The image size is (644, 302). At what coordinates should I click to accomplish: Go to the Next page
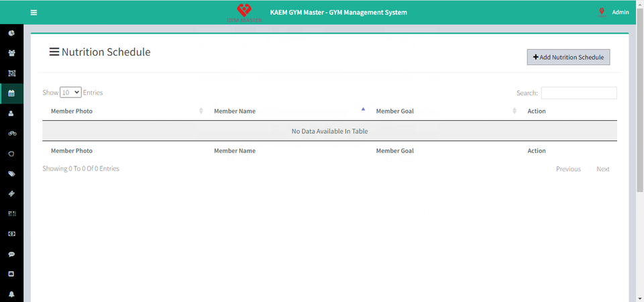603,169
